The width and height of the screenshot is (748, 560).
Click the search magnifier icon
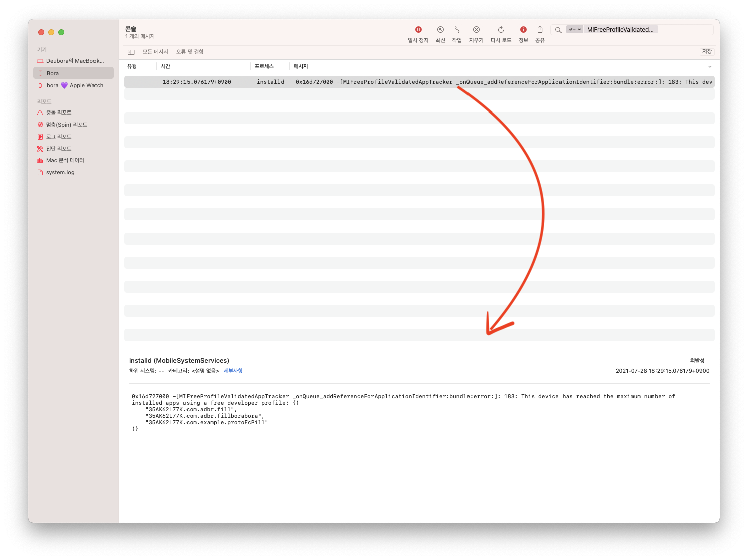[558, 30]
